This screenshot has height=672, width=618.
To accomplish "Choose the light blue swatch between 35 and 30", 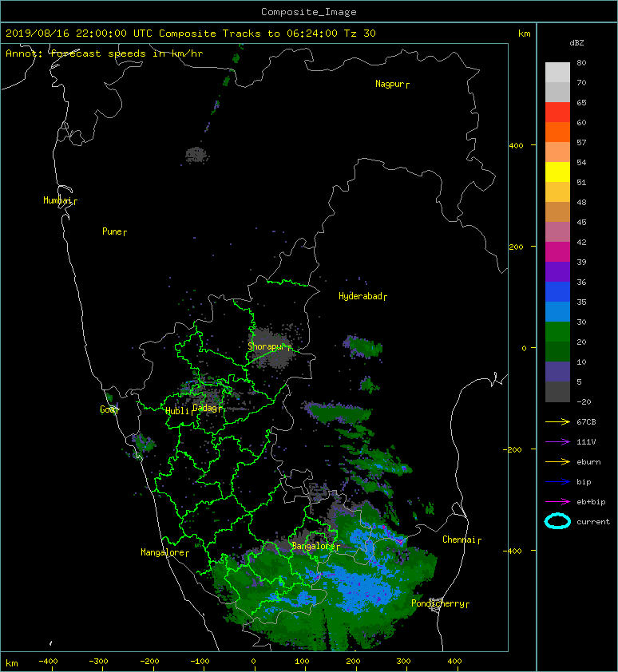I will pos(557,311).
